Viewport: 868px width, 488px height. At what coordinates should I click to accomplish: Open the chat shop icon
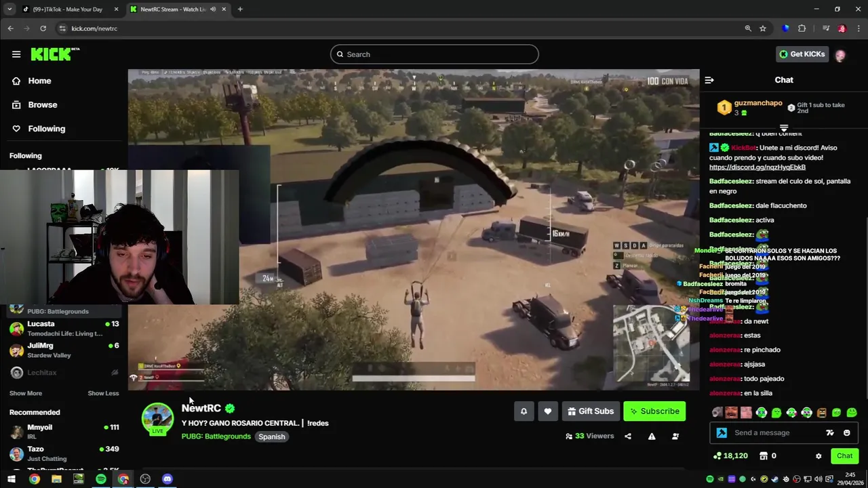click(x=763, y=456)
